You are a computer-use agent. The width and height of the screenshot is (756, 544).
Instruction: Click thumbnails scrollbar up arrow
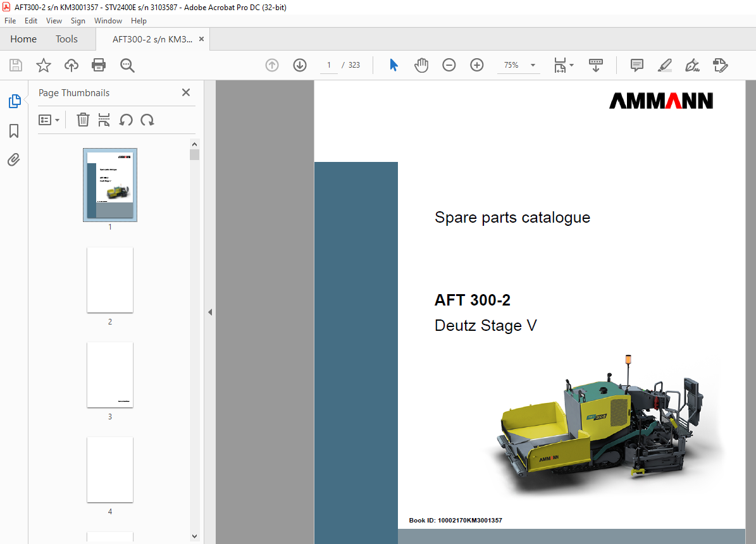coord(194,144)
